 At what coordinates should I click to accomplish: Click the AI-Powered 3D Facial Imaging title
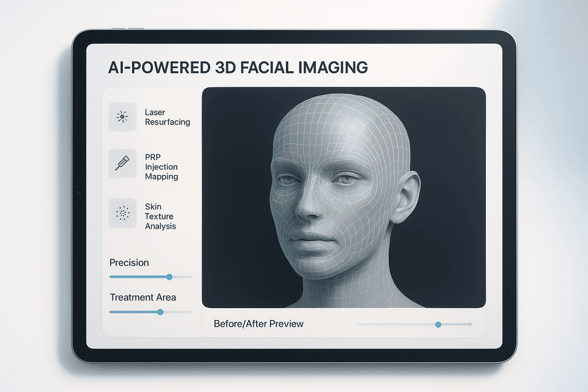click(x=238, y=67)
